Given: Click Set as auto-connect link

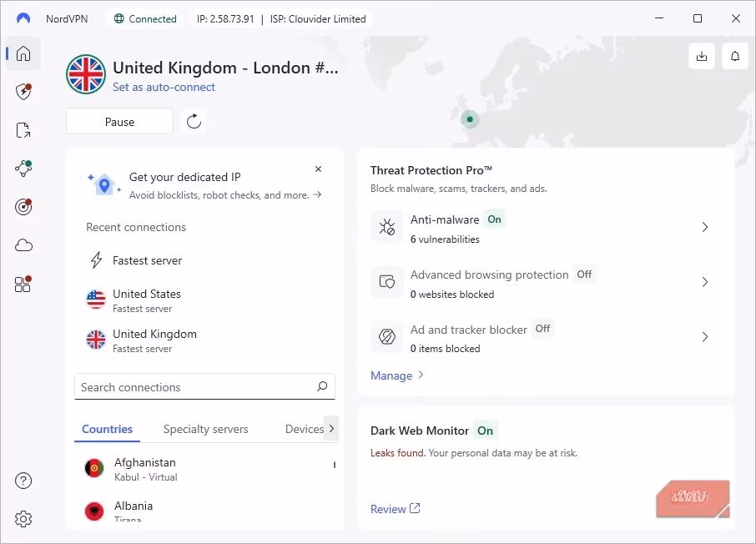Looking at the screenshot, I should 164,87.
